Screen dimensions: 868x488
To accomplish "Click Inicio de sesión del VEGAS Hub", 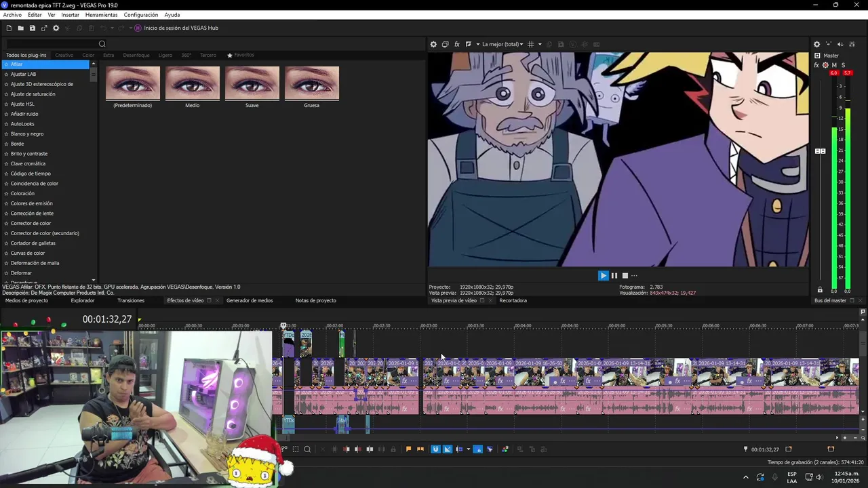I will coord(181,28).
